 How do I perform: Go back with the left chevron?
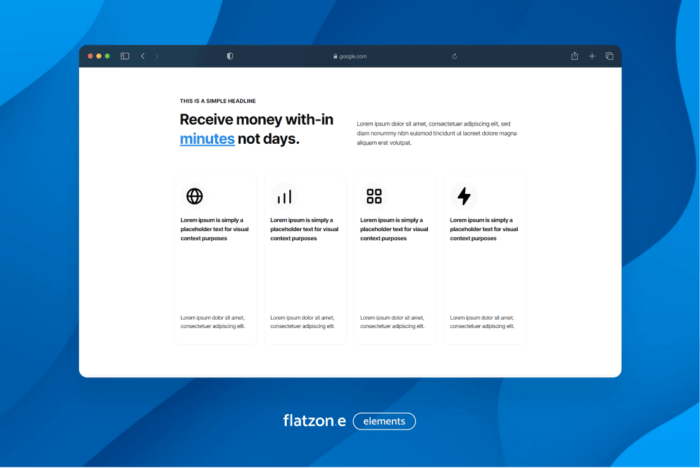[143, 56]
